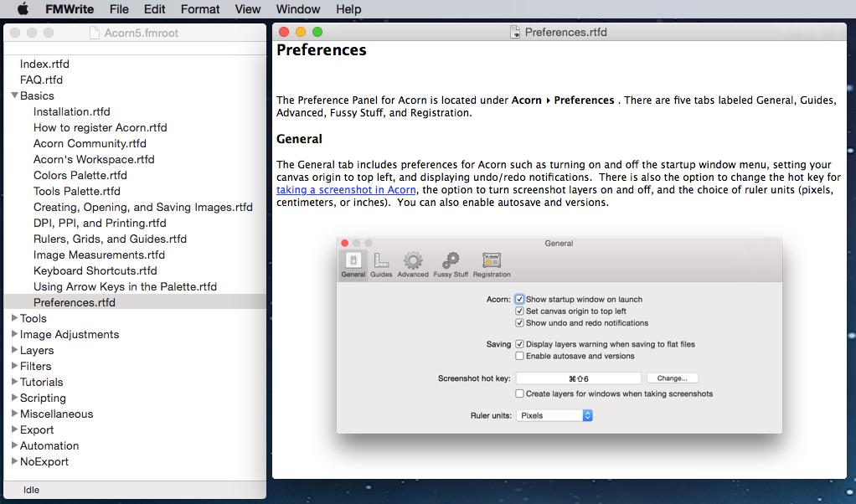
Task: Collapse the Basics folder
Action: [15, 95]
